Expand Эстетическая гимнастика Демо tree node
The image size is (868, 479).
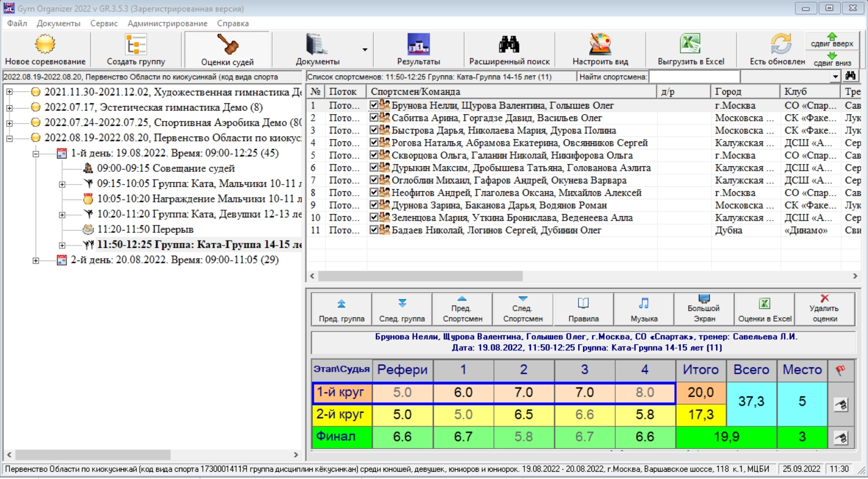[x=9, y=108]
